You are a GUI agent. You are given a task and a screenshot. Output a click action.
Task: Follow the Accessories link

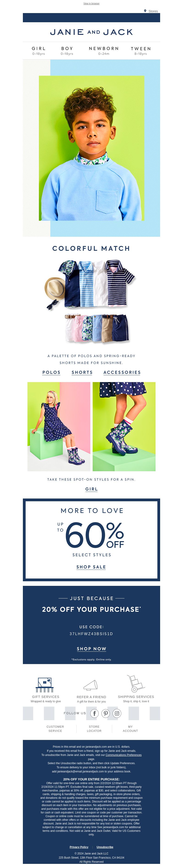(122, 372)
